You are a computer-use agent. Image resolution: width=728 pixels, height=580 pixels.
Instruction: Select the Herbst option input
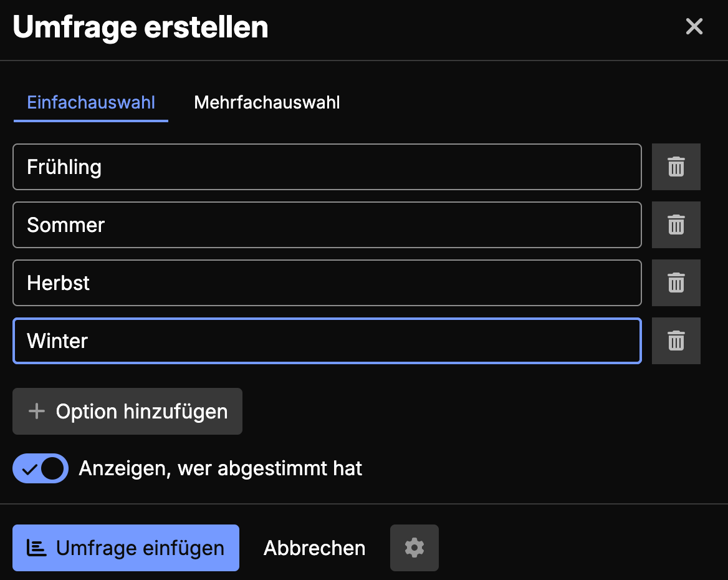click(x=327, y=283)
